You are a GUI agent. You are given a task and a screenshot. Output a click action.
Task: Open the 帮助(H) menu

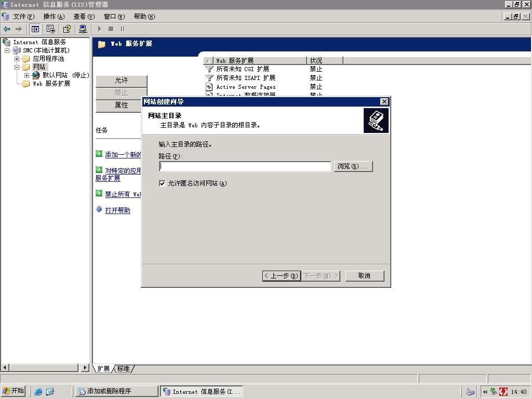tap(144, 17)
